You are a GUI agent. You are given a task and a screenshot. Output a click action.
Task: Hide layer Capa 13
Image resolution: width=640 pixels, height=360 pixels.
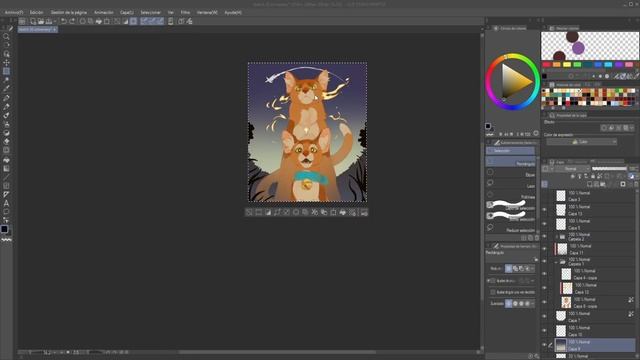[544, 210]
